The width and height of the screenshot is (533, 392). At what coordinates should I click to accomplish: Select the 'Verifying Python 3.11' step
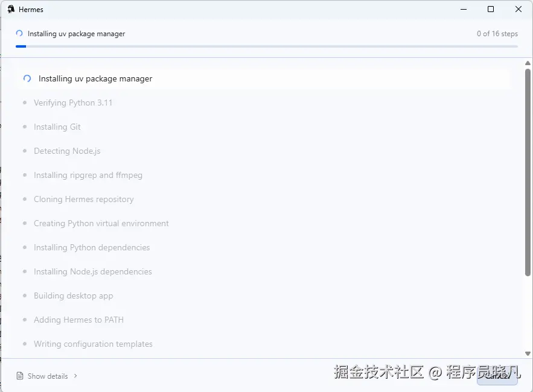pyautogui.click(x=73, y=103)
